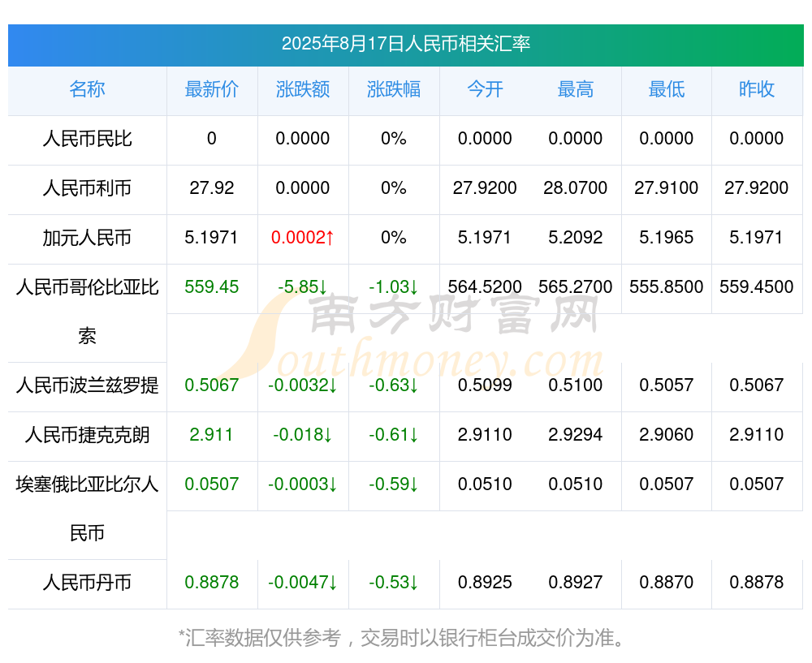812x663 pixels.
Task: Select the 昨收 column header
Action: [757, 89]
